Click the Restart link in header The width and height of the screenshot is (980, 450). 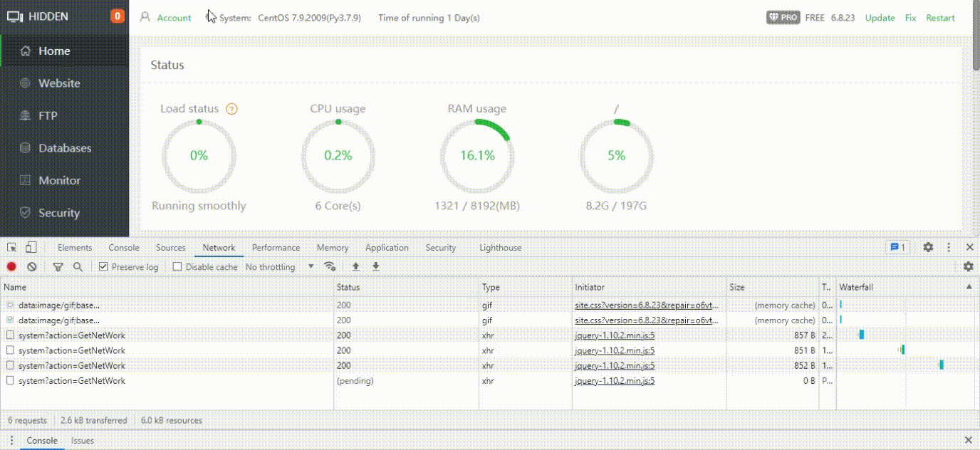940,18
